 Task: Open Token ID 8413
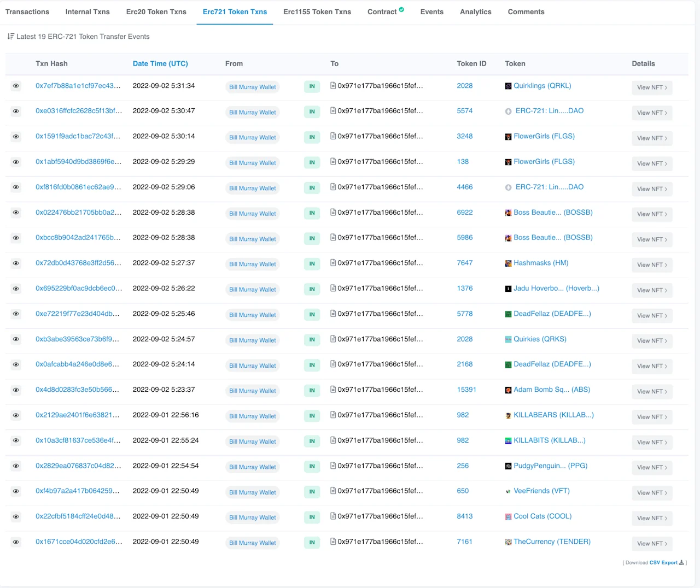point(465,516)
